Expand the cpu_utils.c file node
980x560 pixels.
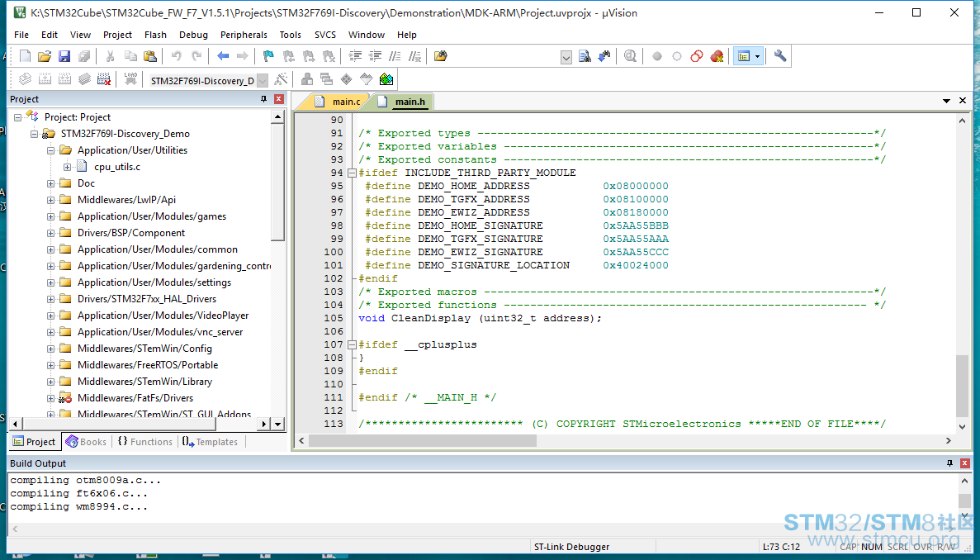[x=67, y=167]
